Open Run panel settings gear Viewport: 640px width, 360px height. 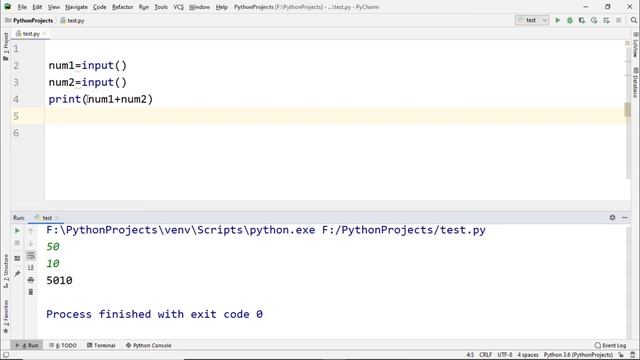612,218
